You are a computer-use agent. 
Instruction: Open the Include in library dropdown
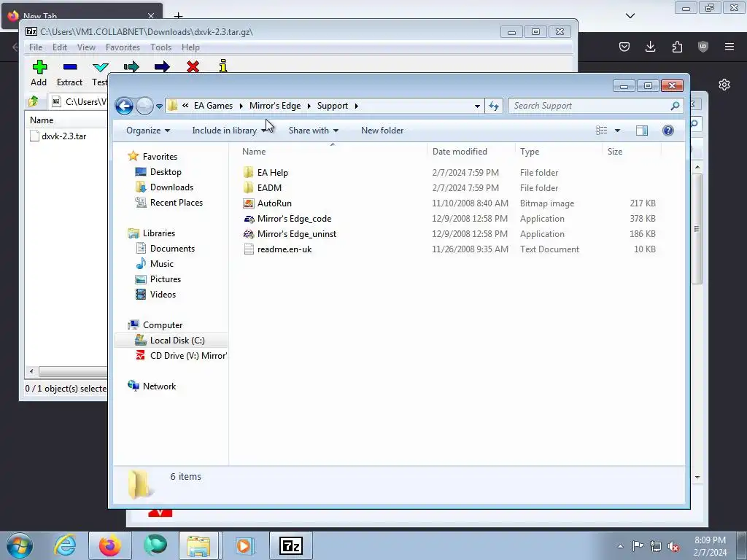coord(230,131)
